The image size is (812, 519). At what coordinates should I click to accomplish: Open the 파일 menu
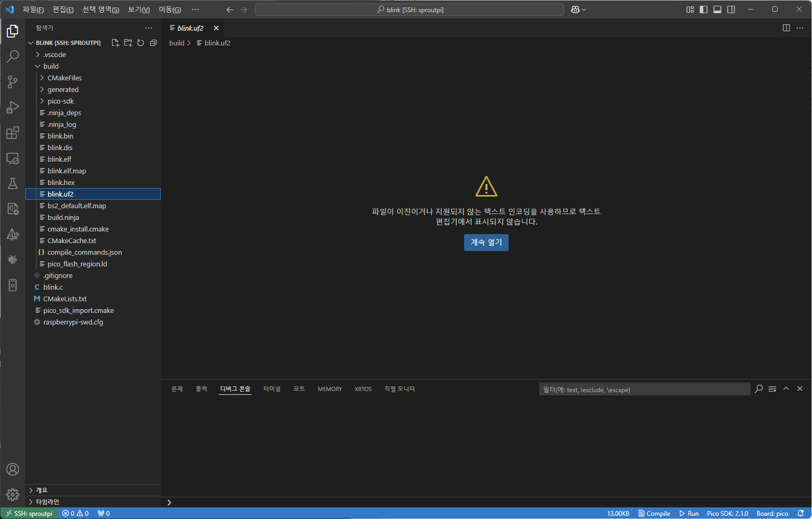33,10
